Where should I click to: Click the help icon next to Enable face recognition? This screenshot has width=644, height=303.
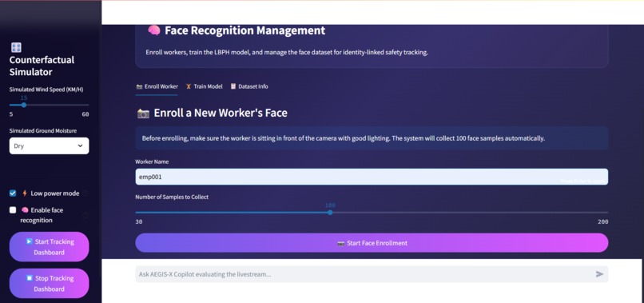point(85,215)
